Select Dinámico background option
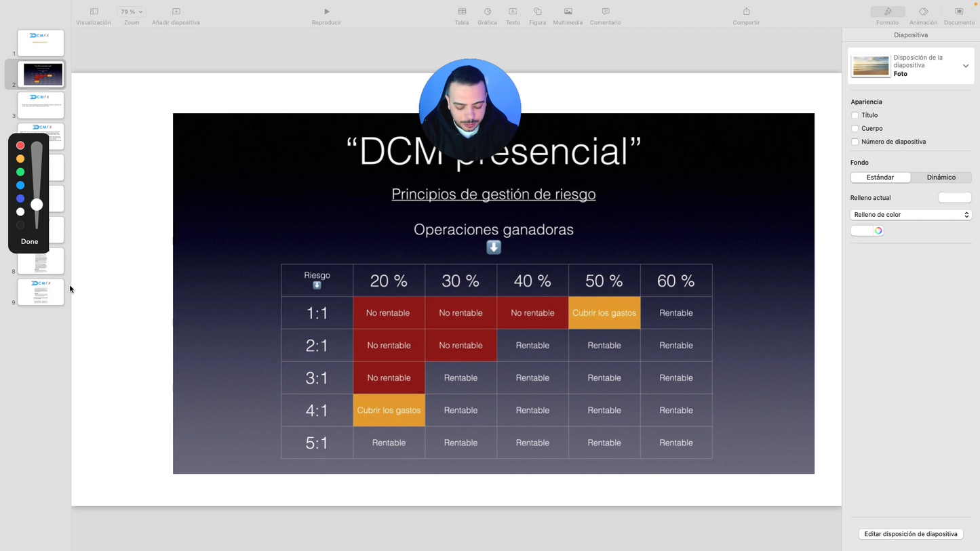 coord(941,178)
